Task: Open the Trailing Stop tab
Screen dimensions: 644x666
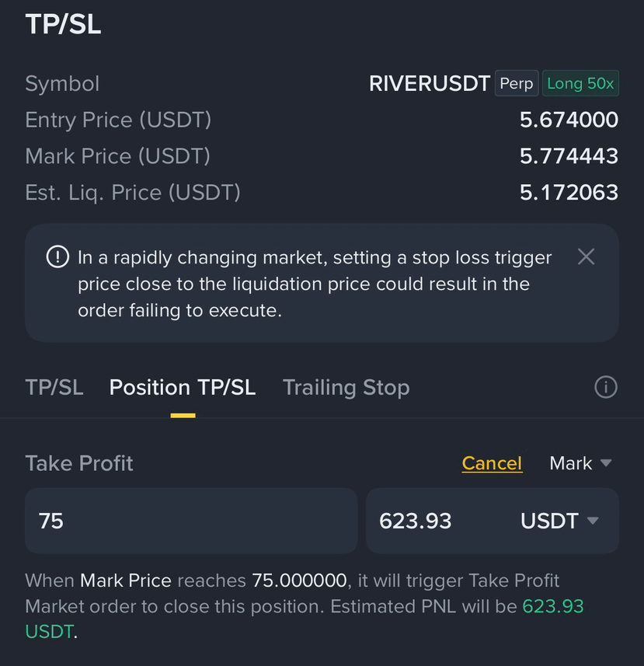Action: click(346, 387)
